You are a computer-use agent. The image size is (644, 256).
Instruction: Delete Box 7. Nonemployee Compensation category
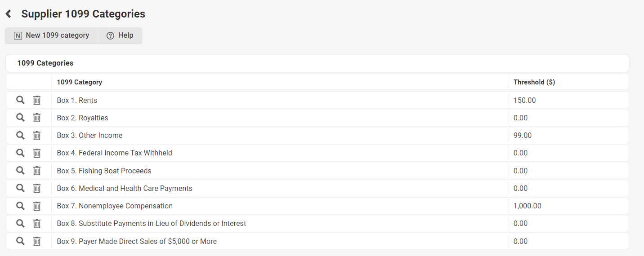(37, 206)
